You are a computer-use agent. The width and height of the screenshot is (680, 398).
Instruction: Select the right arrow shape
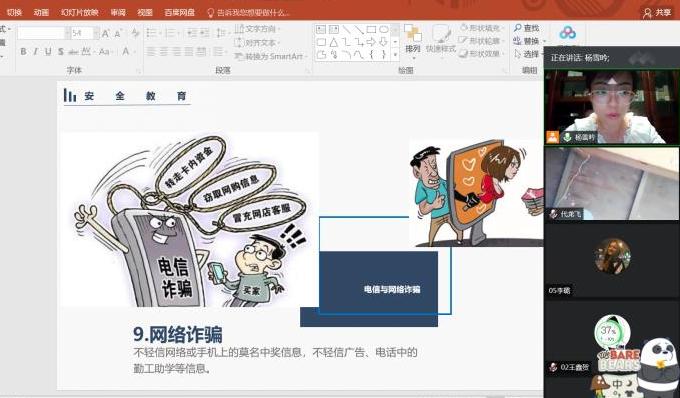tap(371, 42)
